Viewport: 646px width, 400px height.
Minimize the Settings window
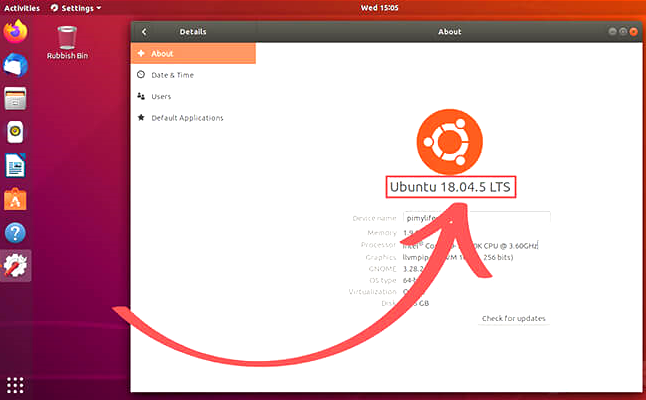(612, 31)
